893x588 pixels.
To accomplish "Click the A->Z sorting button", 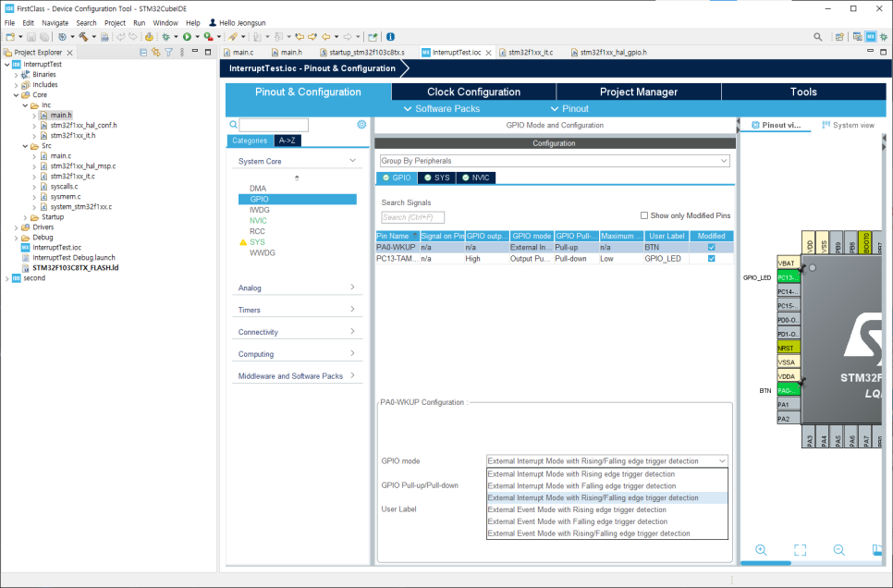I will 287,141.
